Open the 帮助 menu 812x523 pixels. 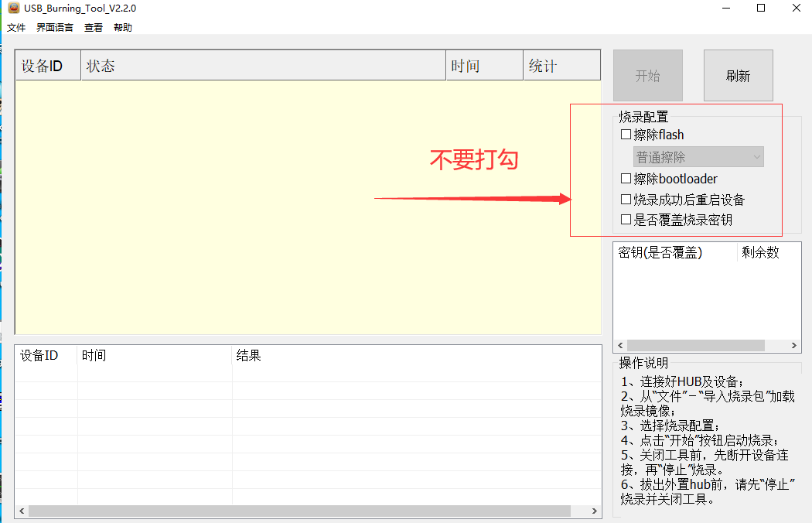pos(123,28)
